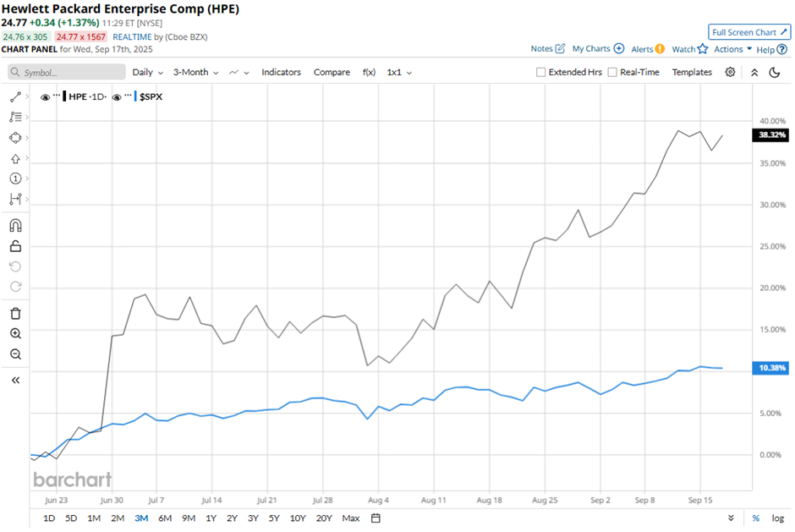The height and width of the screenshot is (532, 795).
Task: Open the Notes link
Action: (541, 49)
